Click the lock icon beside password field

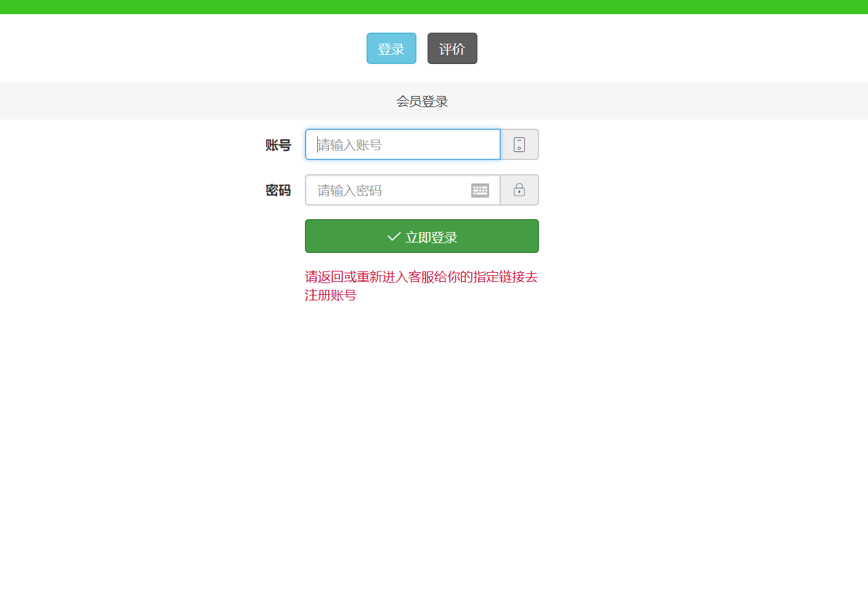coord(519,190)
